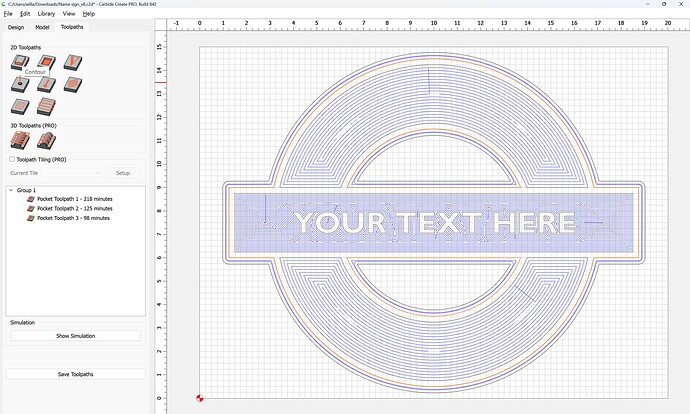Select the Contour toolpath icon

point(19,63)
